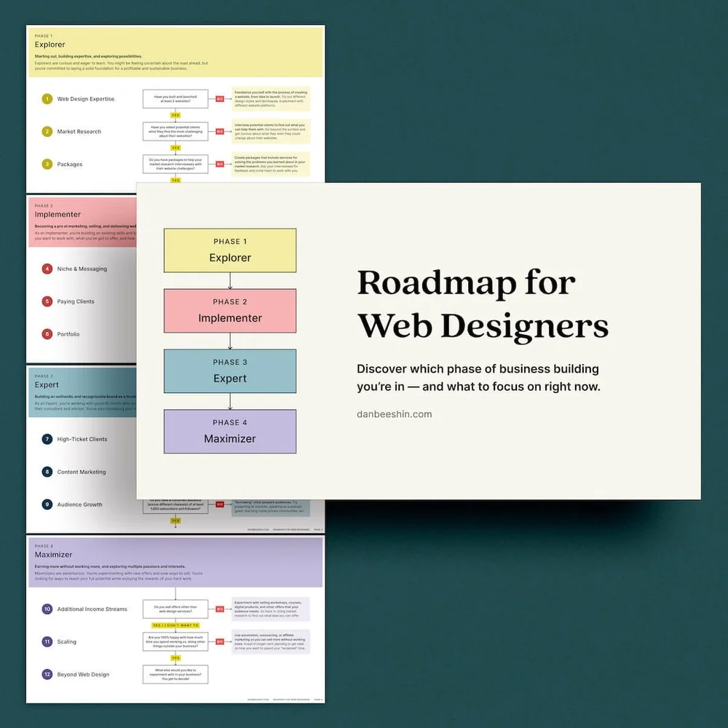
Task: Toggle the YES tag under the websites question
Action: 175,115
